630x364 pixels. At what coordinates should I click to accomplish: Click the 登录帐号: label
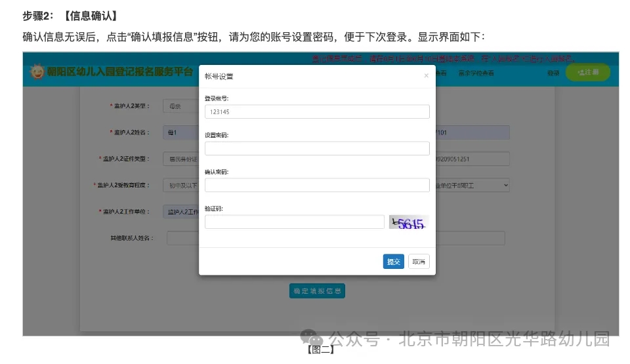coord(217,98)
